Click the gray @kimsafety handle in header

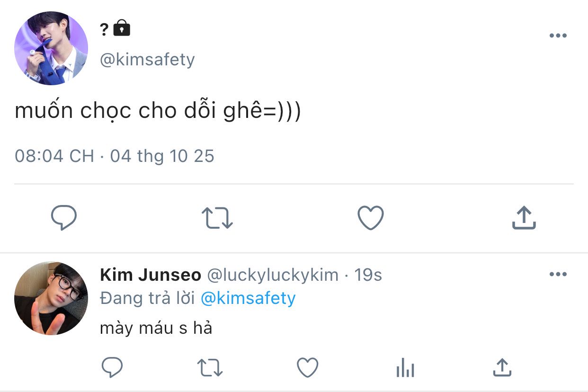[x=147, y=60]
